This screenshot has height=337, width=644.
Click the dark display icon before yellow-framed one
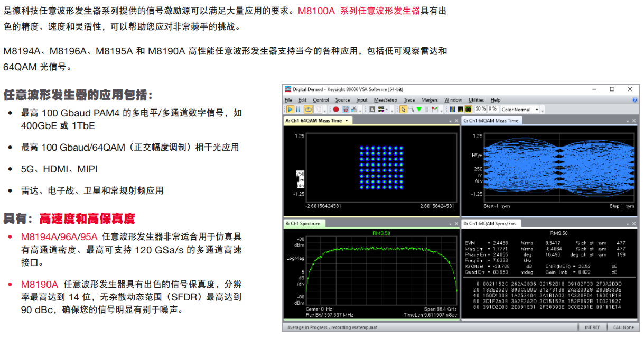(460, 110)
